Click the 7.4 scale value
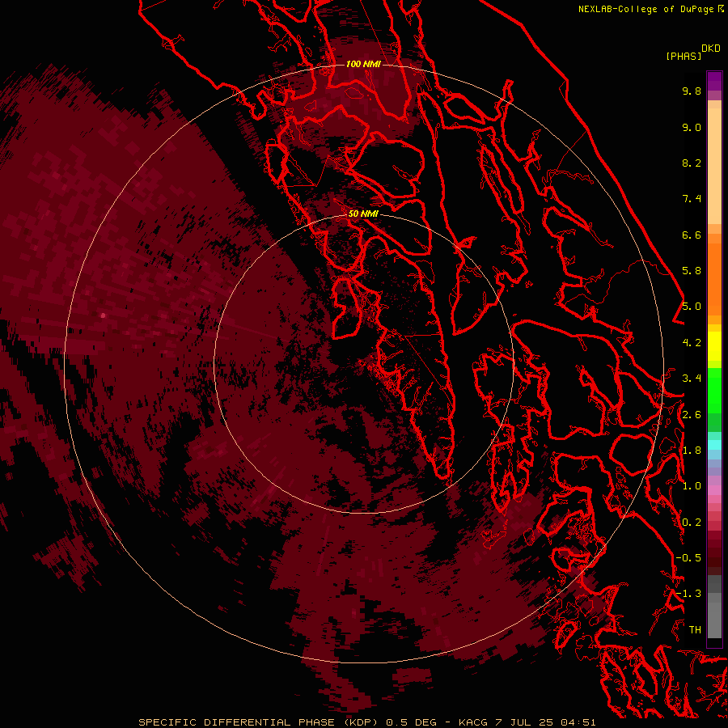 point(692,199)
